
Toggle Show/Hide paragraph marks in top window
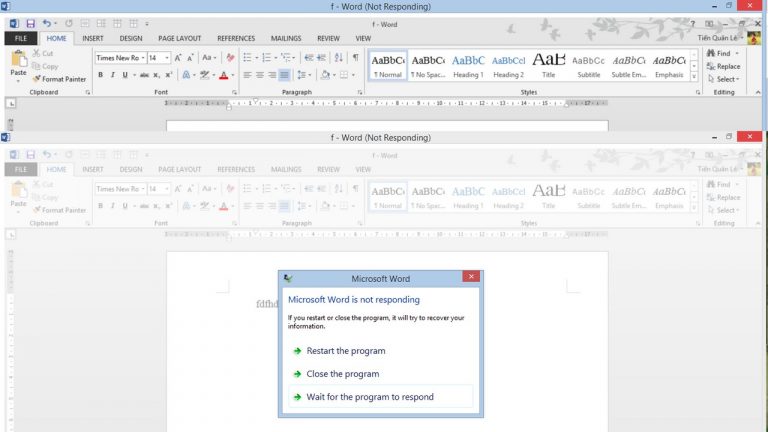coord(356,58)
